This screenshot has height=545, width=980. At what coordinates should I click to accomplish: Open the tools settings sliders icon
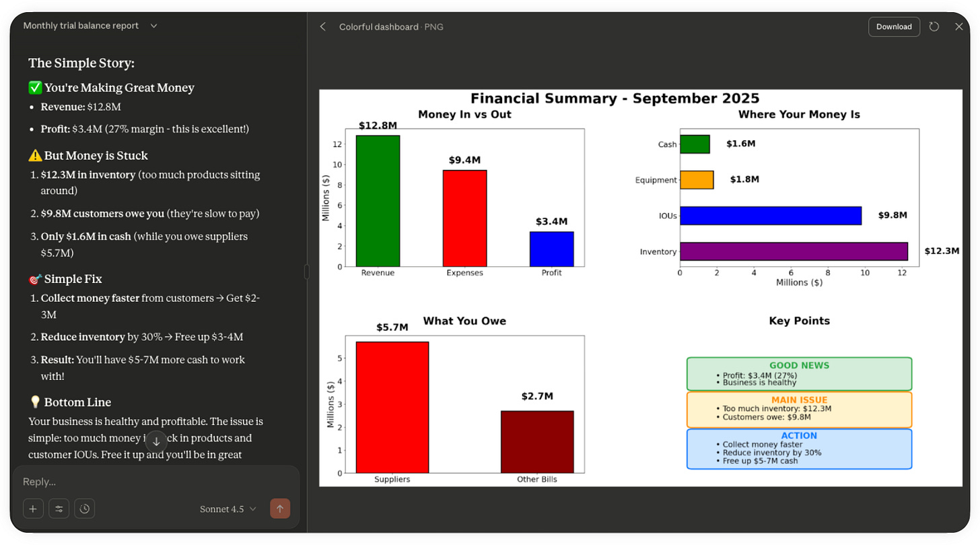point(59,509)
